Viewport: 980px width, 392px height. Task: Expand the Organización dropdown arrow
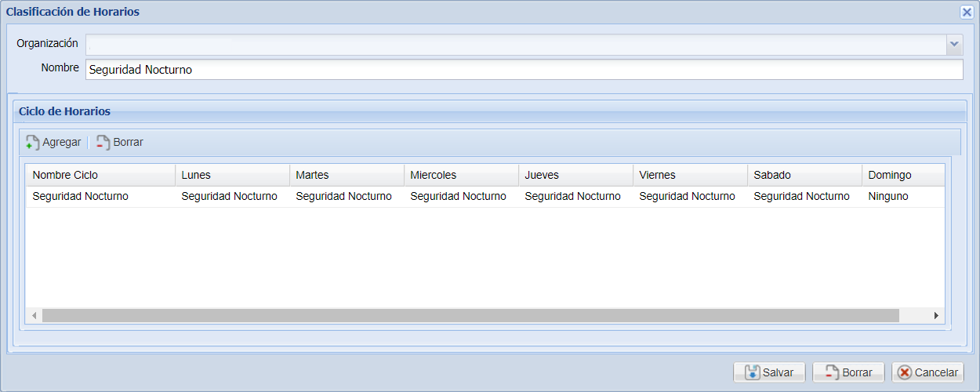point(954,45)
